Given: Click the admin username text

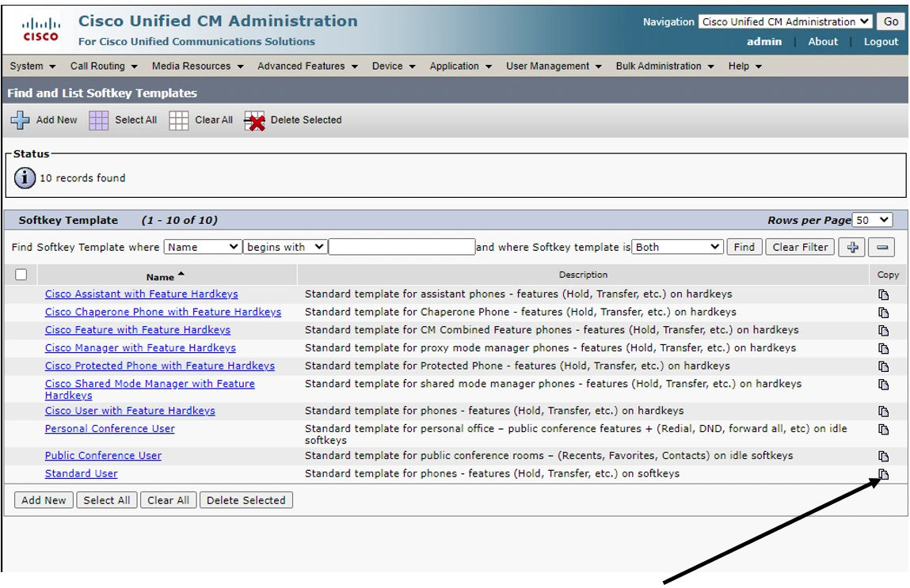Looking at the screenshot, I should (x=763, y=42).
